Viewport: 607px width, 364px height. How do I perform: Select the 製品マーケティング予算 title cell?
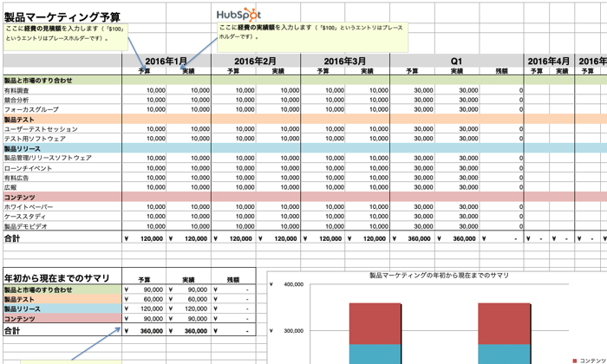click(x=62, y=16)
